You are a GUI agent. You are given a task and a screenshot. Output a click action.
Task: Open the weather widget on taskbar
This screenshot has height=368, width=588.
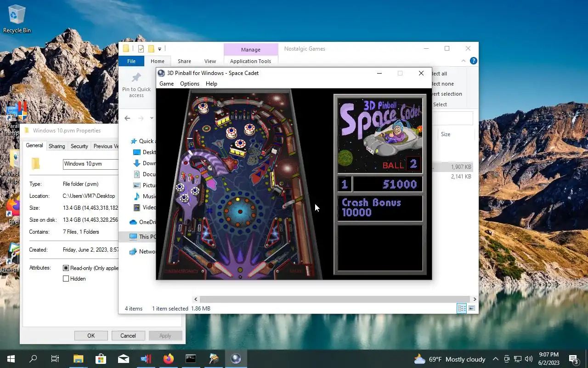pos(450,359)
